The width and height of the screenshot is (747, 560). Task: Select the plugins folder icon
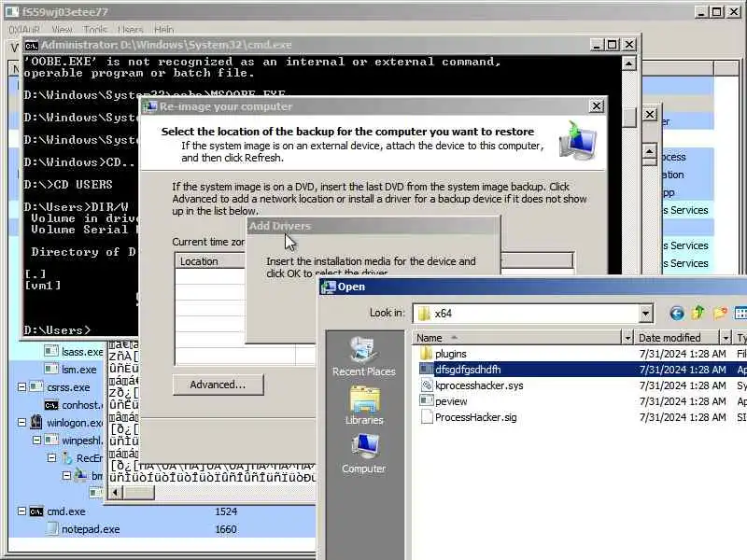coord(426,354)
